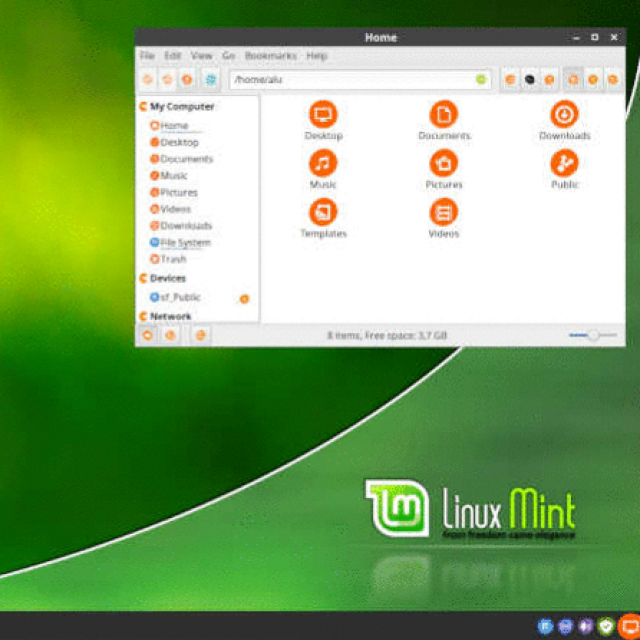
Task: Show places in the sidebar using bottom-left button
Action: (x=148, y=335)
